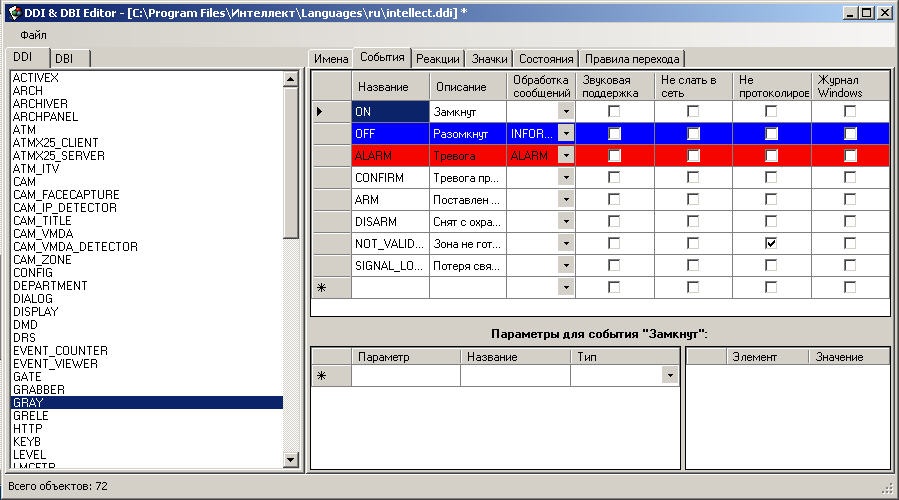Click the new-row asterisk in events table
Image resolution: width=899 pixels, height=500 pixels.
coord(321,287)
